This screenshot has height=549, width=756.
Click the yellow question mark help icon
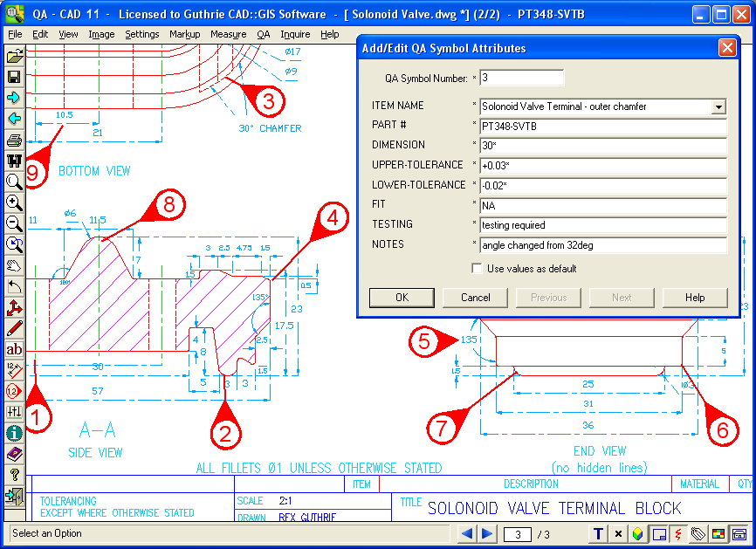15,475
